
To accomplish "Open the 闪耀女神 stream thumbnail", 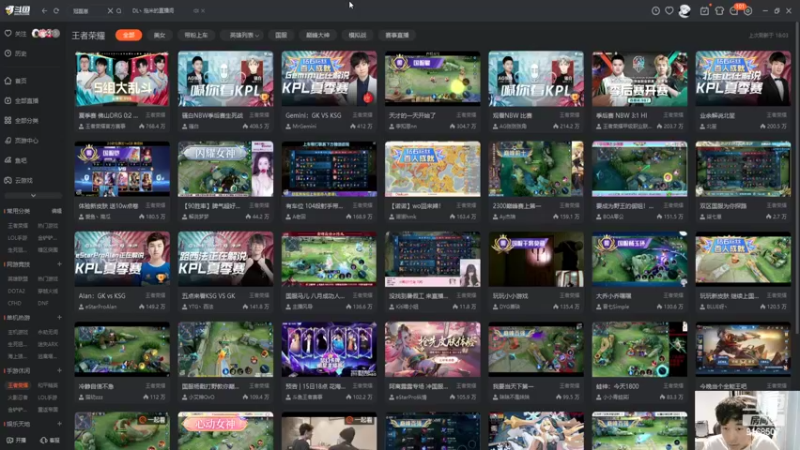I will coord(226,169).
